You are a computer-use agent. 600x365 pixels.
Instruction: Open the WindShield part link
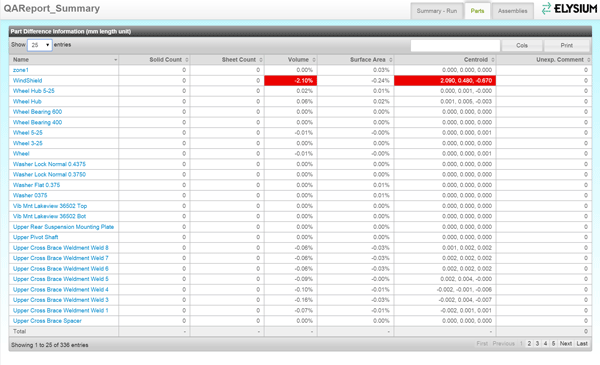click(x=28, y=81)
